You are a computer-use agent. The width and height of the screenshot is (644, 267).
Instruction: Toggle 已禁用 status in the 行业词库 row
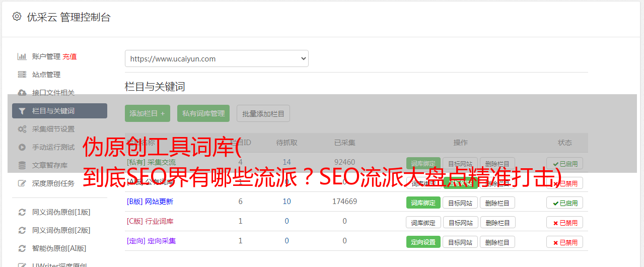pos(565,222)
